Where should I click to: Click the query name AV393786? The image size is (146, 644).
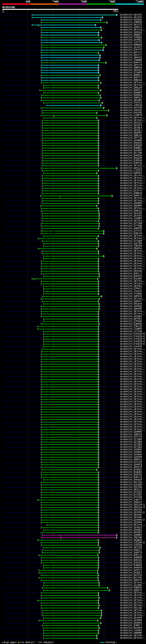coord(8,7)
